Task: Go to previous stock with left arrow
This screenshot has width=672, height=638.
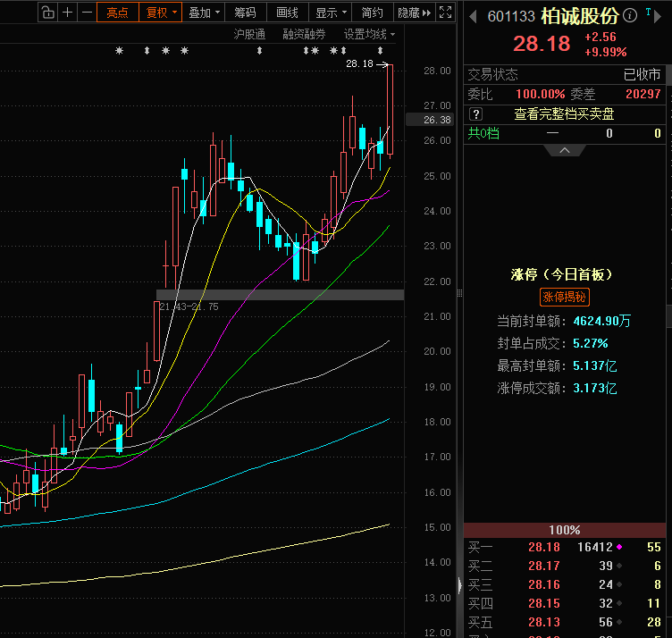Action: 473,17
